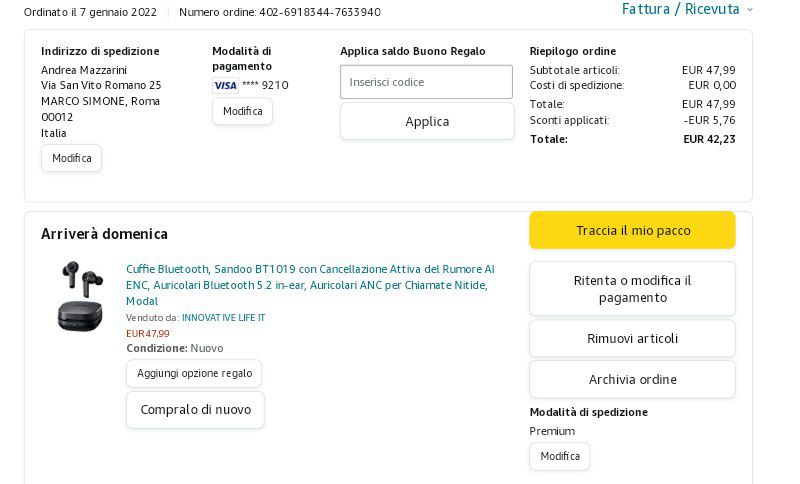This screenshot has height=484, width=800.
Task: Click the product price EUR47,99
Action: [148, 333]
